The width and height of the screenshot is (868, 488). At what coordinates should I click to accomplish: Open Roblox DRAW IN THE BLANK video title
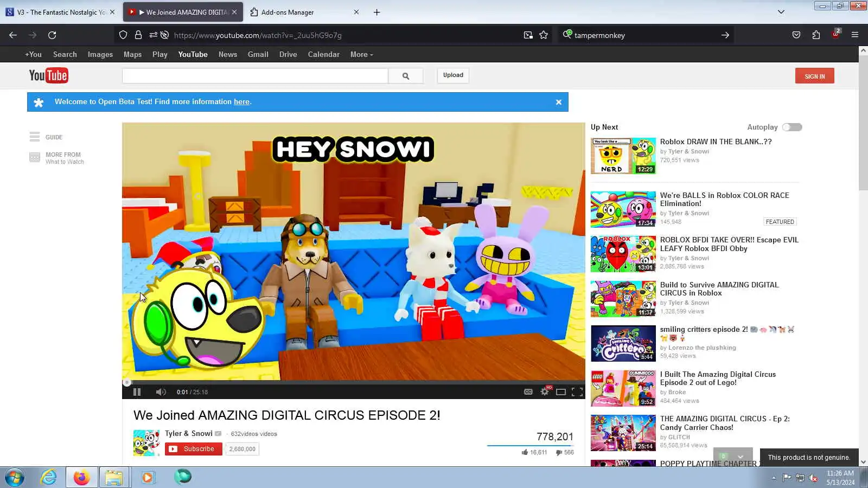(716, 142)
